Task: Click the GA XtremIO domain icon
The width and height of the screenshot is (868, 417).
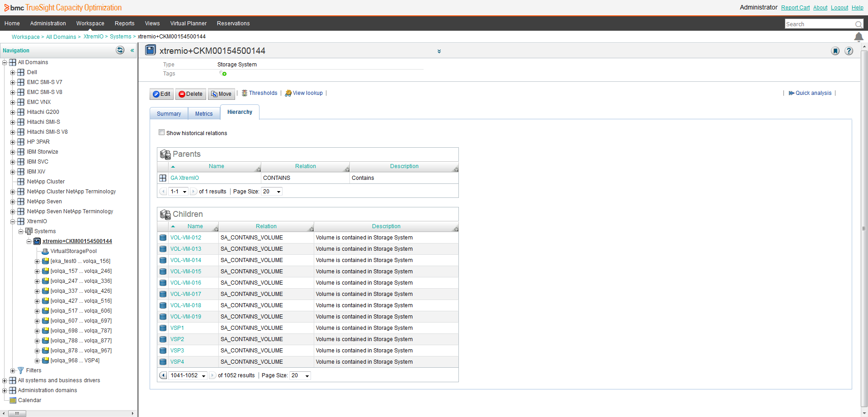Action: pyautogui.click(x=163, y=178)
